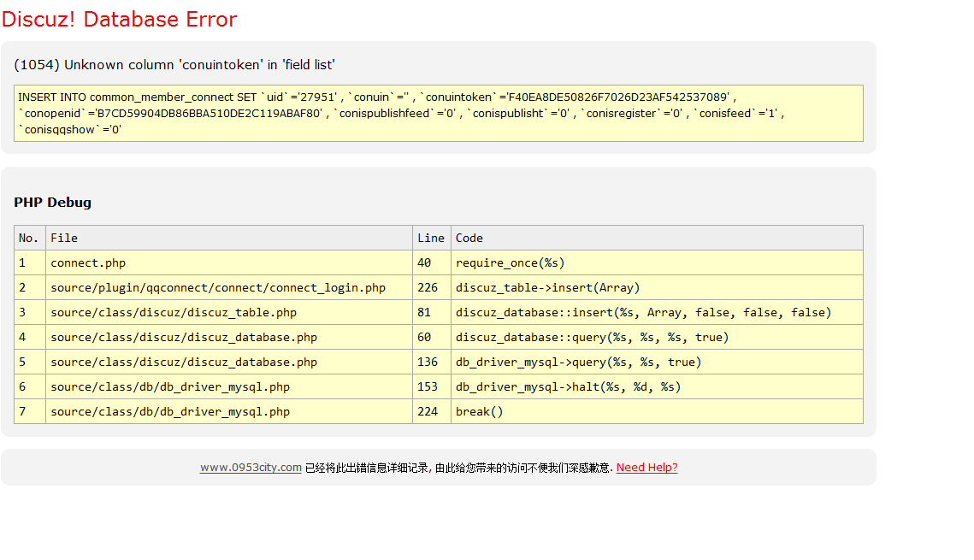
Task: Click line number 60 cell
Action: (x=432, y=337)
